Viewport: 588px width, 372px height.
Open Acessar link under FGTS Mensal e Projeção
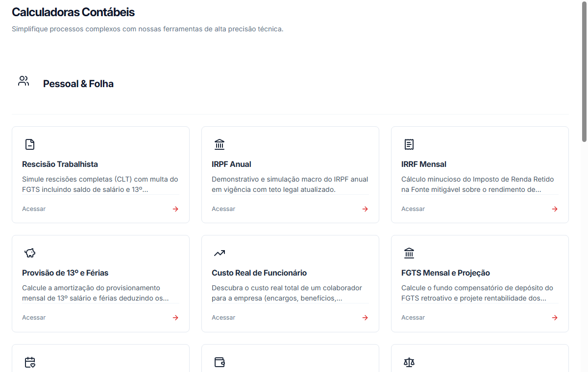[x=413, y=318]
